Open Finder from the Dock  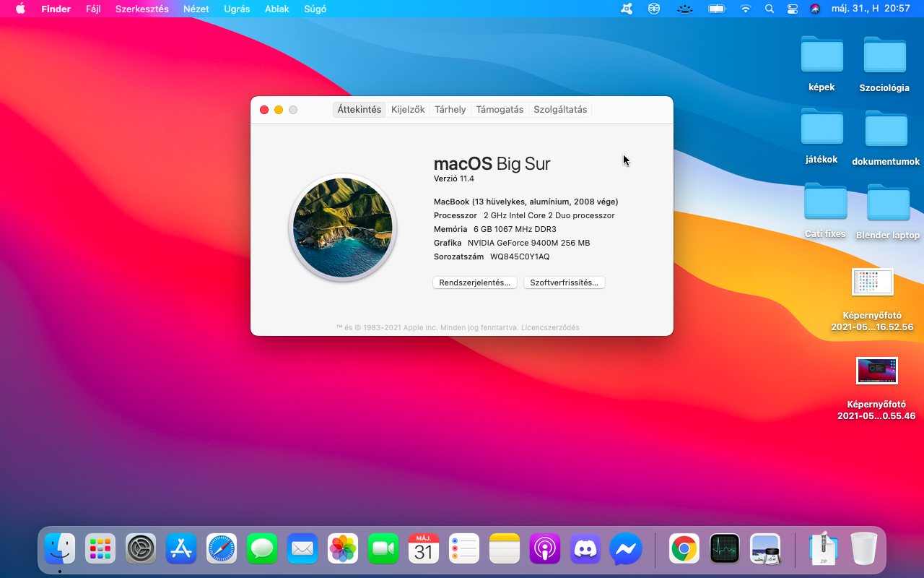[60, 549]
